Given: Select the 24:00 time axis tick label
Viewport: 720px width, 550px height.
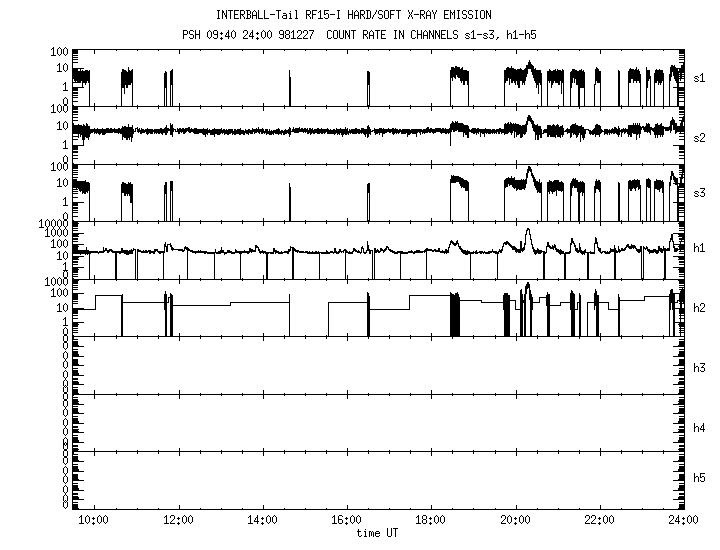Looking at the screenshot, I should [681, 520].
